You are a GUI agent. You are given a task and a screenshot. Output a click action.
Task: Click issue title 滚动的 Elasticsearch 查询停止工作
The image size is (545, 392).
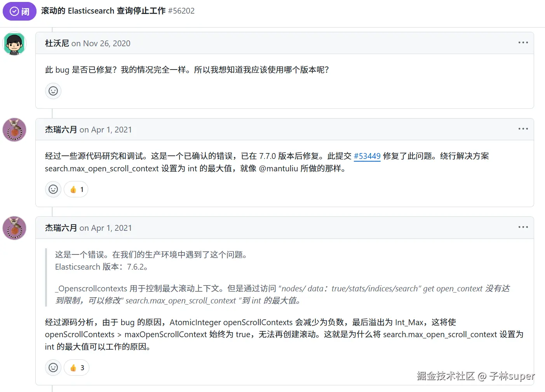pos(103,11)
